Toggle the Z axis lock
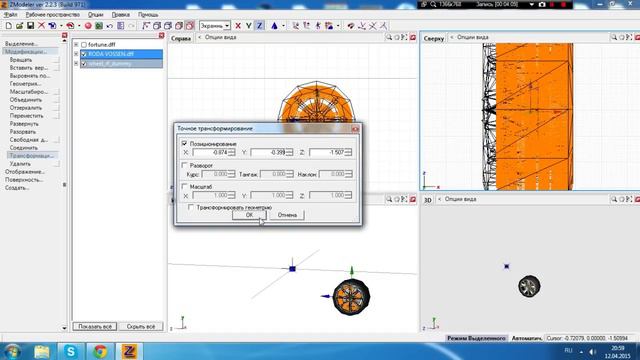This screenshot has width=640, height=360. coord(260,26)
